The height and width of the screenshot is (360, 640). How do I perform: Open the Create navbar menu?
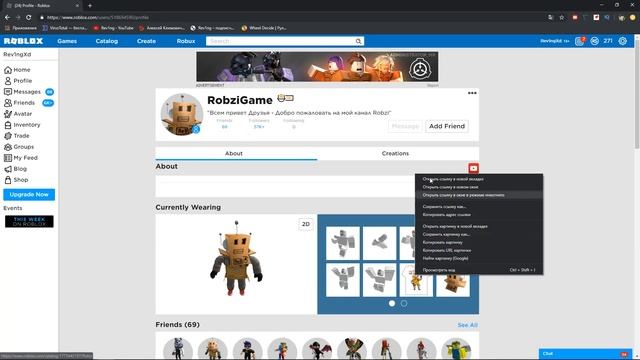[x=146, y=41]
